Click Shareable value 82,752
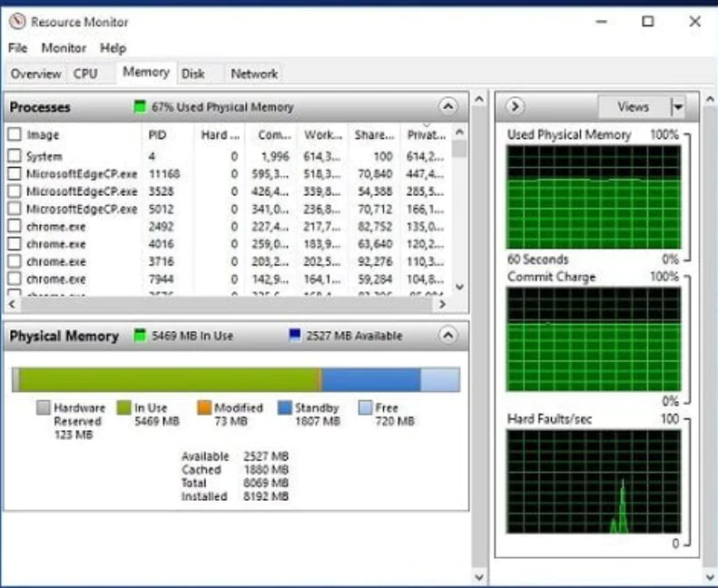The height and width of the screenshot is (588, 718). tap(375, 227)
